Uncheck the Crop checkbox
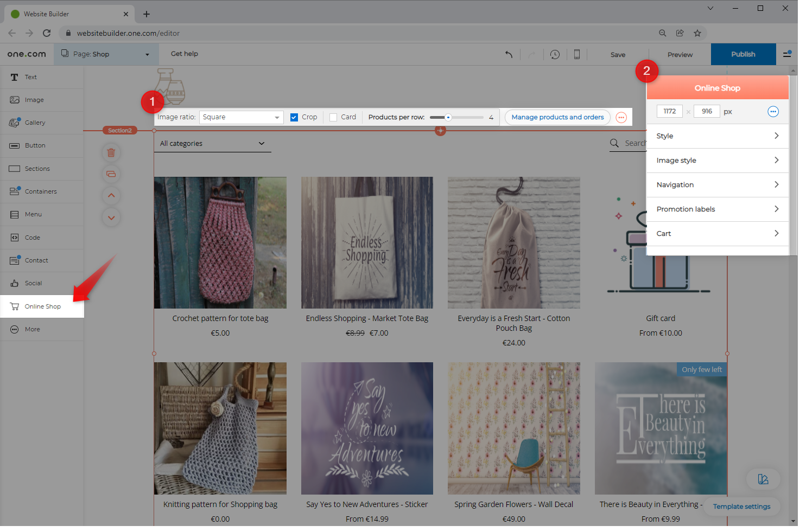Image resolution: width=806 pixels, height=532 pixels. (294, 117)
